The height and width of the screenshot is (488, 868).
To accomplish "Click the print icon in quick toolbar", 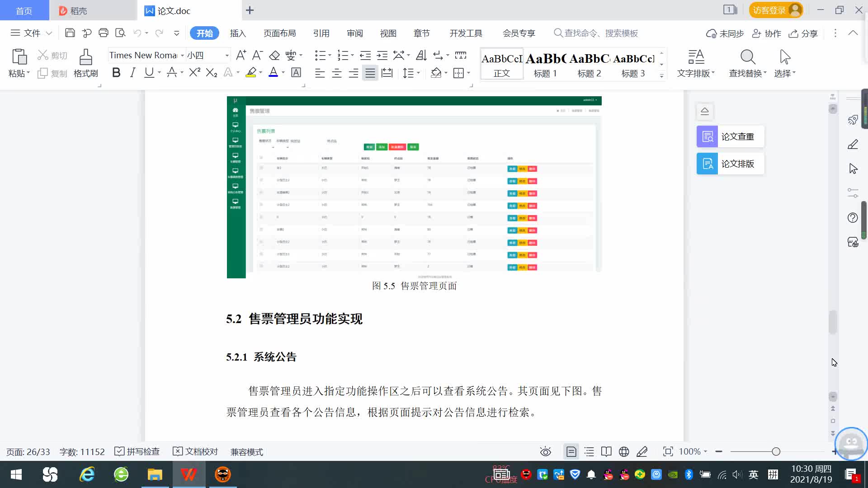I will tap(104, 33).
